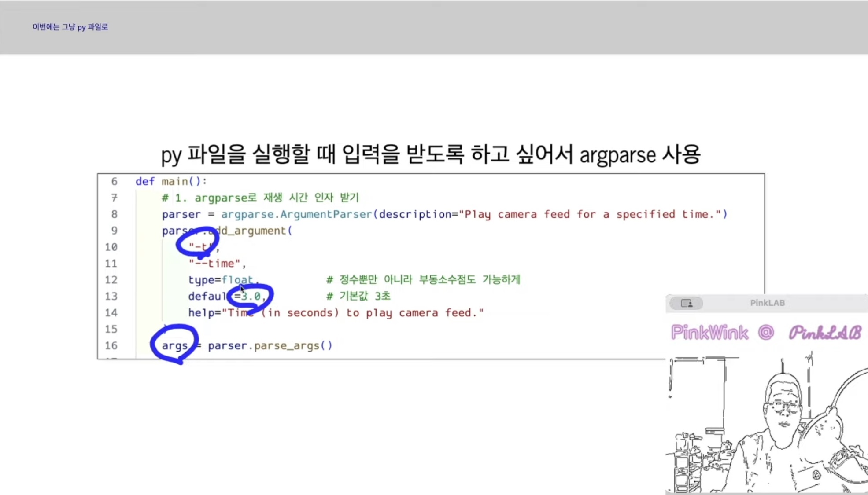The height and width of the screenshot is (495, 868).
Task: Click the comment "정수뿐만 아니라 부동소수점도 가능하게"
Action: pos(423,280)
